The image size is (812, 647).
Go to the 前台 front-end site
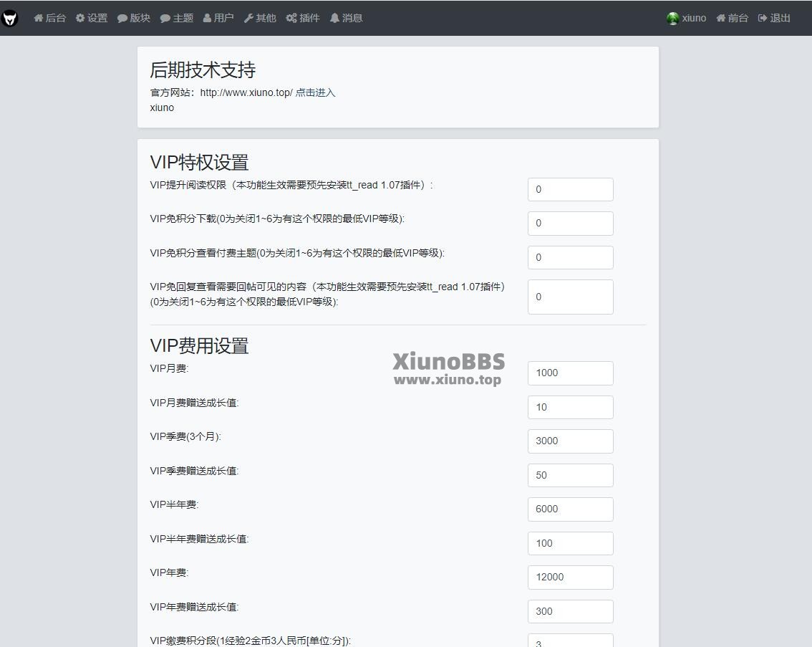click(x=732, y=18)
